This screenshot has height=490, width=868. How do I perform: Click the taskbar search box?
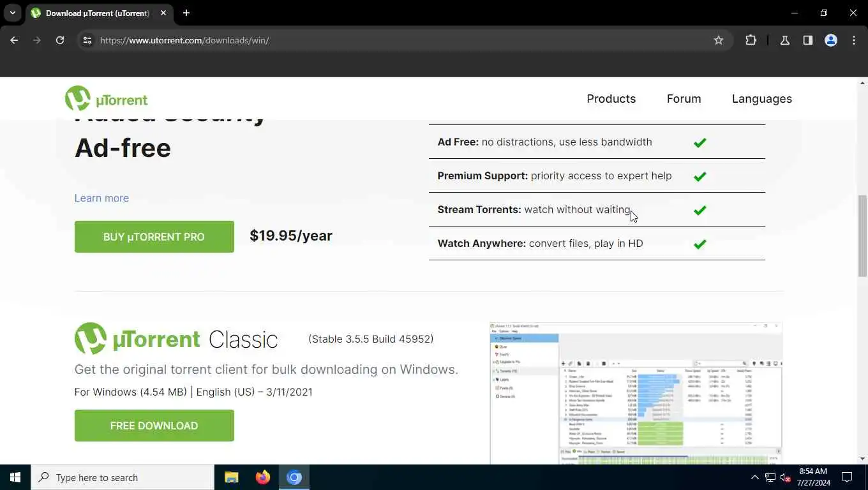123,477
